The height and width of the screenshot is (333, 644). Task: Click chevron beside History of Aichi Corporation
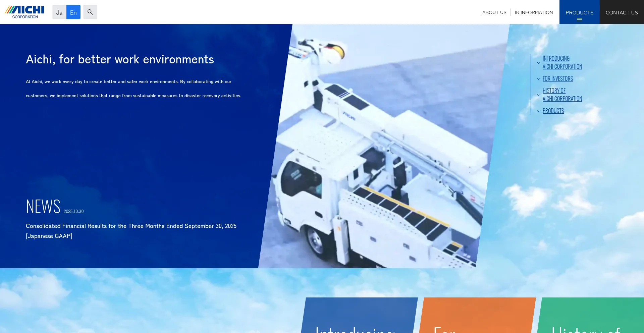tap(539, 95)
